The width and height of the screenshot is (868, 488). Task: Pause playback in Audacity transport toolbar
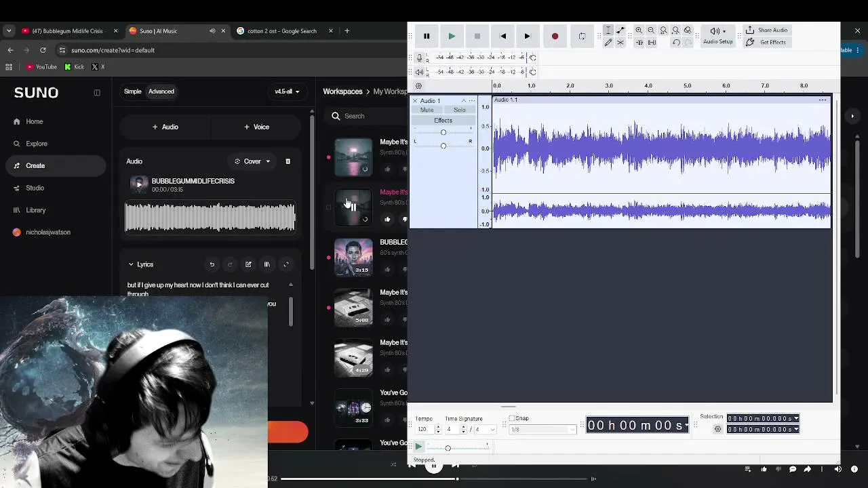tap(427, 37)
